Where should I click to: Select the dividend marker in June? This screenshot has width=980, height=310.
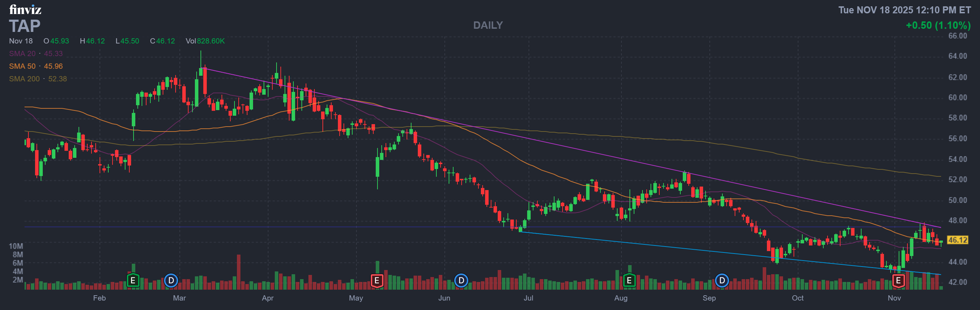point(461,281)
